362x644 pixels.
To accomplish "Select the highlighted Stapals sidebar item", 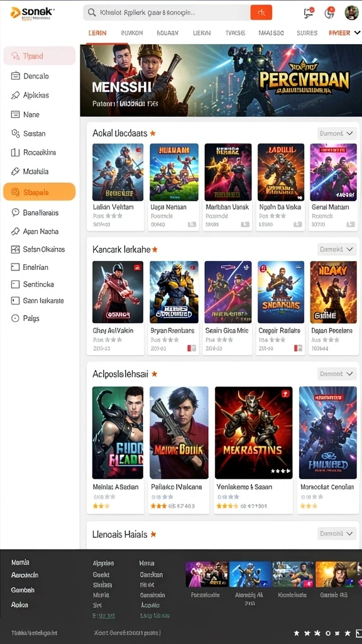I will click(40, 192).
